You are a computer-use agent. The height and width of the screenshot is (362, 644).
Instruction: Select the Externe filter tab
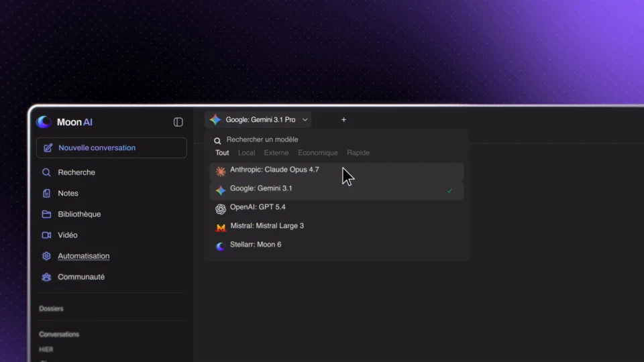point(276,153)
